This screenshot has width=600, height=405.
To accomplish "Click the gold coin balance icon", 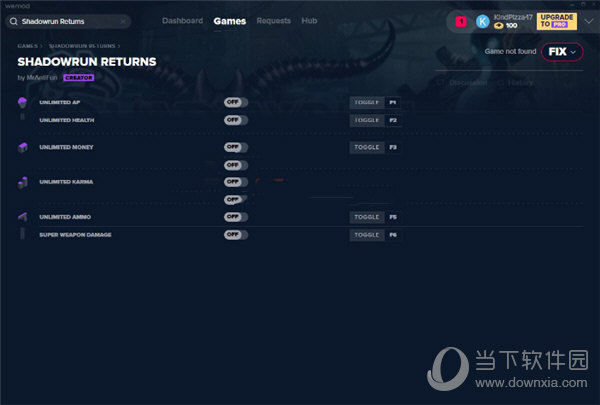I will [499, 26].
